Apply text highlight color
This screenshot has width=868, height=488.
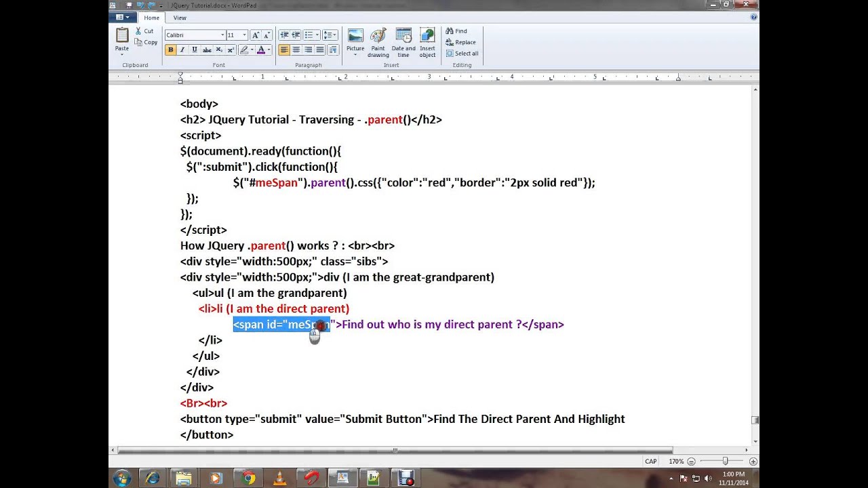pos(243,50)
